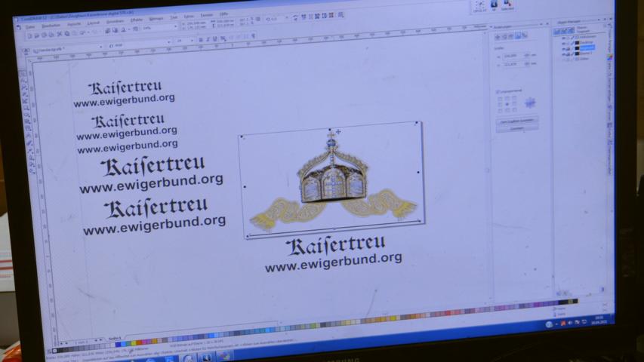Viewport: 644px width, 362px height.
Task: Select the center anchor point checkbox
Action: click(507, 104)
